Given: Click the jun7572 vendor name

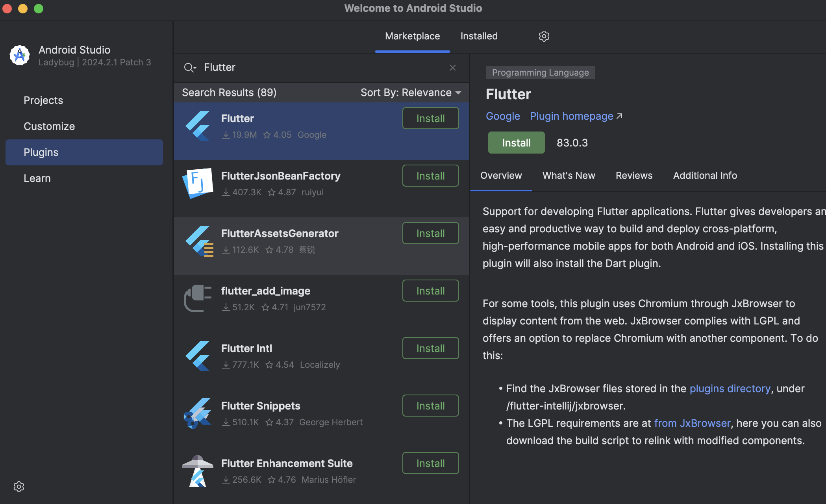Looking at the screenshot, I should tap(309, 307).
